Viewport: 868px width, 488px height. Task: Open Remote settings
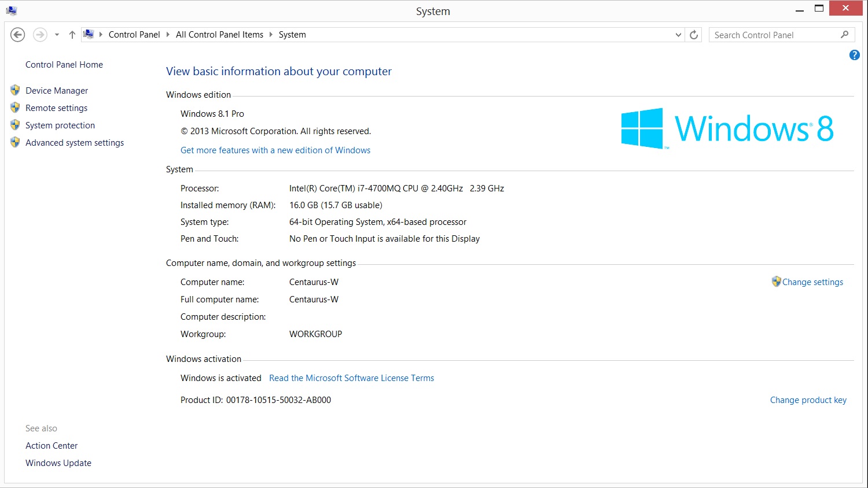[x=56, y=108]
